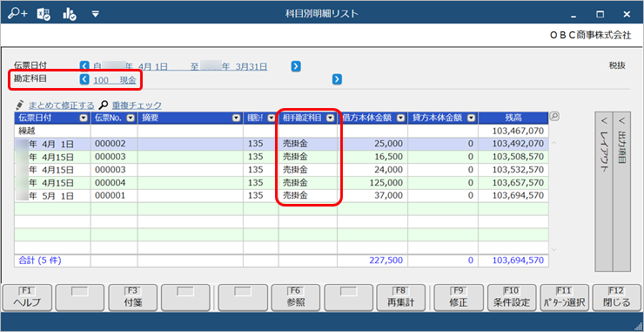Click the 重複チェック link
The height and width of the screenshot is (332, 644).
point(137,105)
